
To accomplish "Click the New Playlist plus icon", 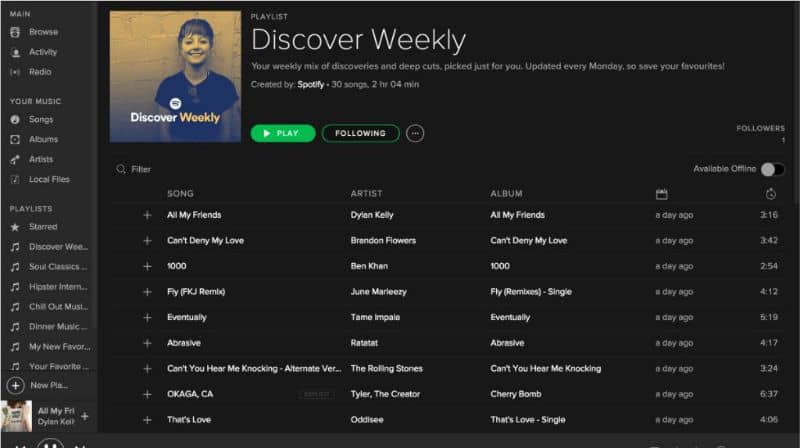I will point(15,386).
